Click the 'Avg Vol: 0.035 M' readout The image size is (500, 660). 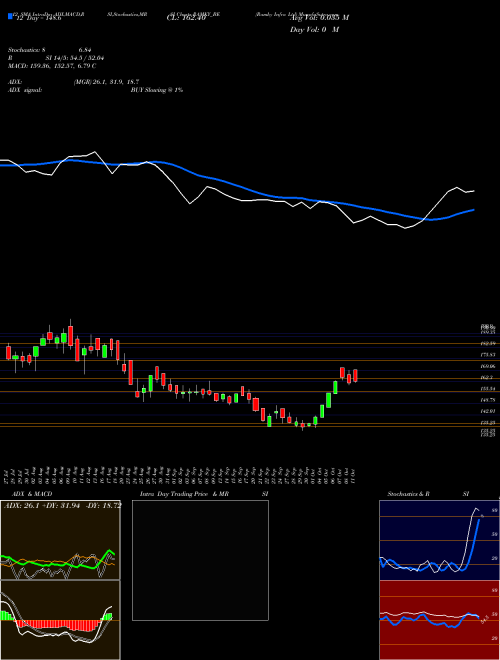pyautogui.click(x=319, y=18)
